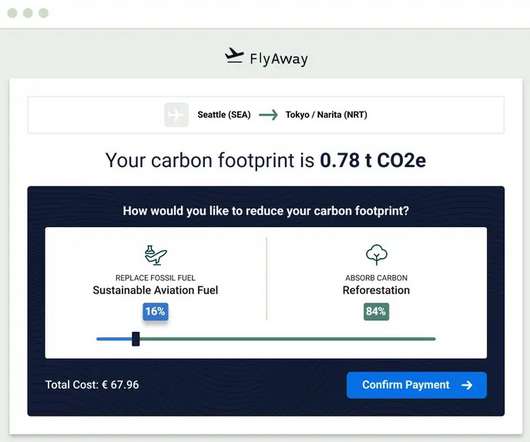Click the 0.78 t CO2e footprint value
530x442 pixels.
click(373, 160)
